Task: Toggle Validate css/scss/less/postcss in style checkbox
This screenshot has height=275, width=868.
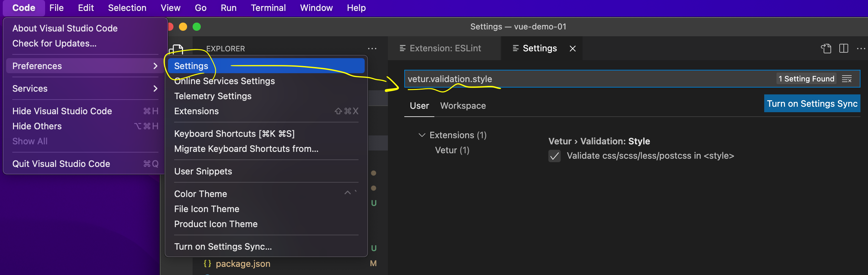Action: tap(555, 156)
